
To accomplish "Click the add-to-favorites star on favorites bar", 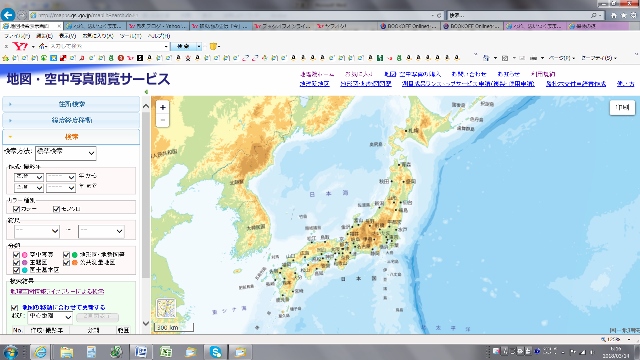I will 6,58.
